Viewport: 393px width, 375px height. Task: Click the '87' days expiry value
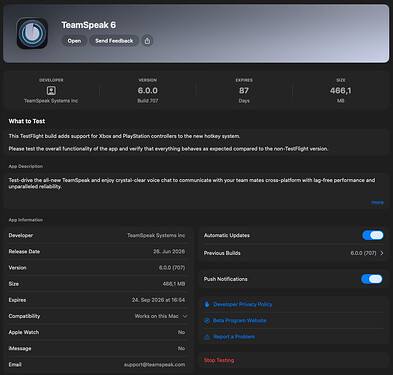[x=244, y=90]
